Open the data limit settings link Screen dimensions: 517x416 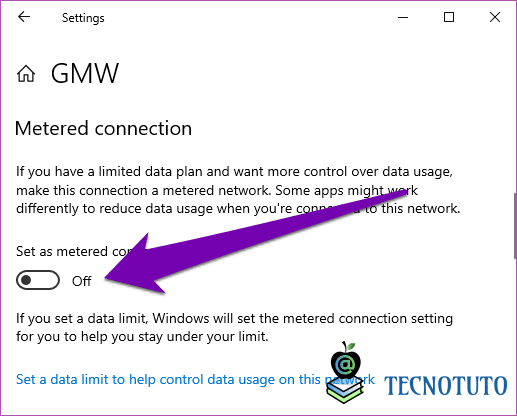click(195, 379)
